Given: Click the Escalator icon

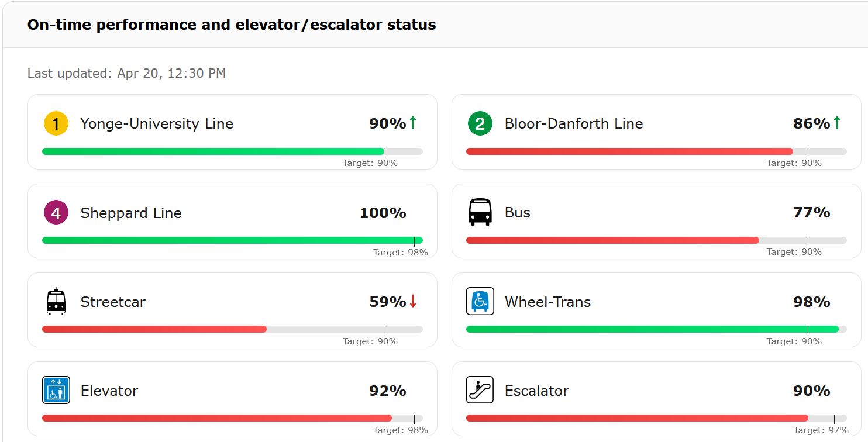Looking at the screenshot, I should click(x=480, y=390).
